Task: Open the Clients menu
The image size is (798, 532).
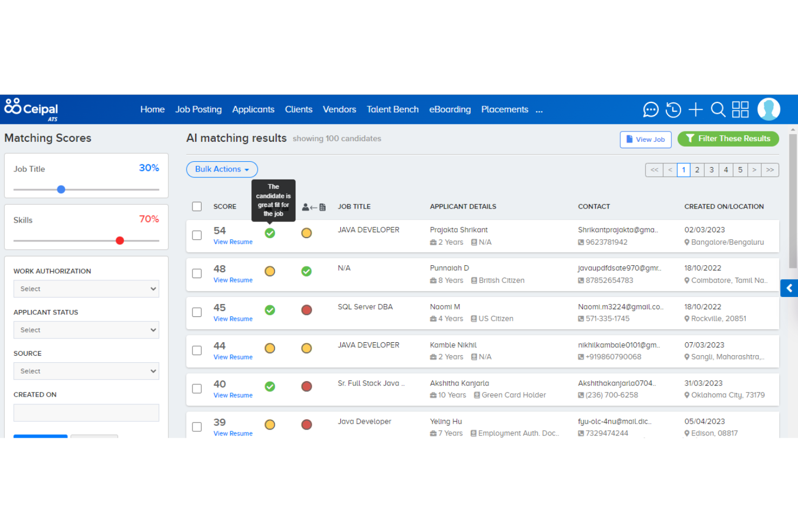Action: pos(299,109)
